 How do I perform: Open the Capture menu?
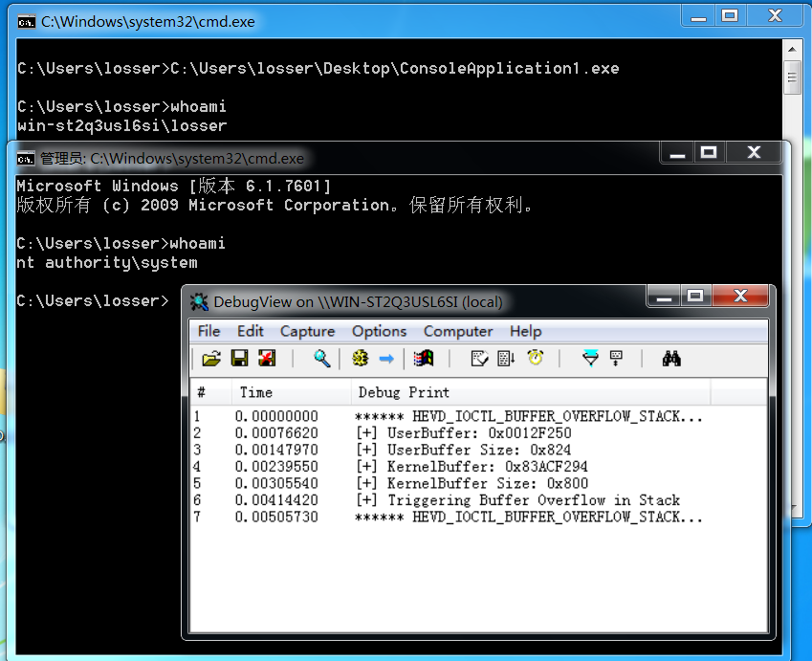coord(307,331)
